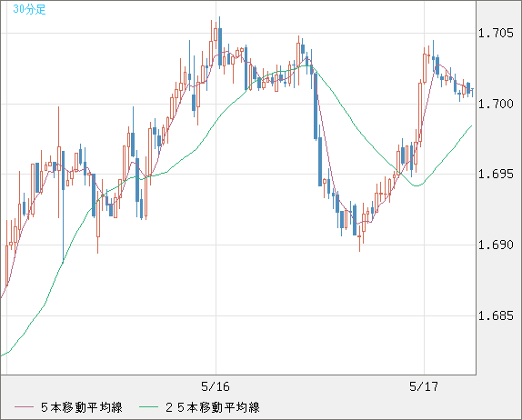522x420 pixels.
Task: Click the purple 5-period legend line swatch
Action: pyautogui.click(x=24, y=407)
